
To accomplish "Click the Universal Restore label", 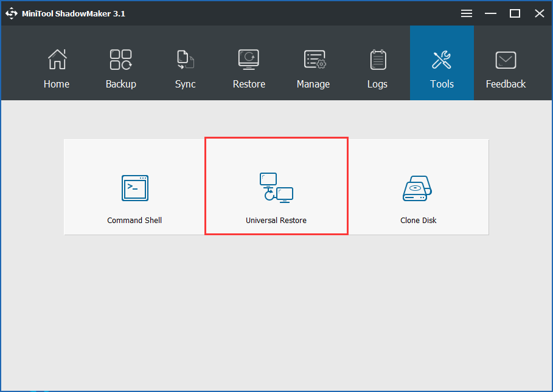I will click(276, 220).
